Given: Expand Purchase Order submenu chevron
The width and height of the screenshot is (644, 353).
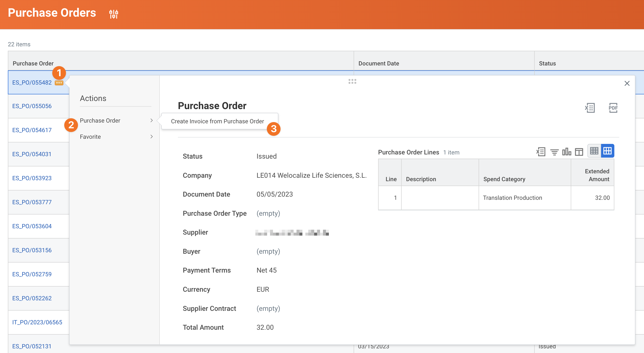Looking at the screenshot, I should click(151, 121).
